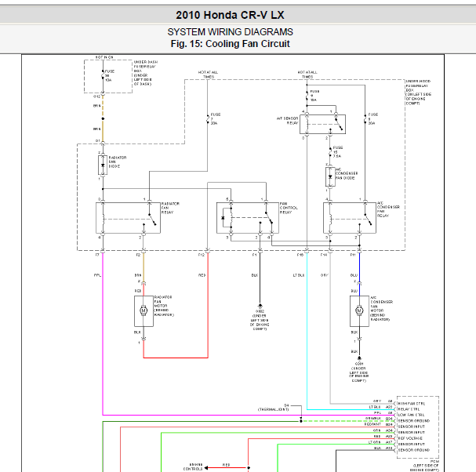The width and height of the screenshot is (476, 472).
Task: Click the "UNDER-DASH FUSE/RELAY BOX" label
Action: [146, 73]
